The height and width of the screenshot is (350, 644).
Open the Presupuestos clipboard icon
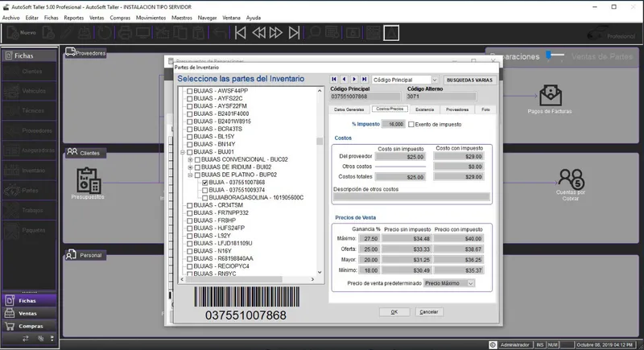click(x=89, y=180)
